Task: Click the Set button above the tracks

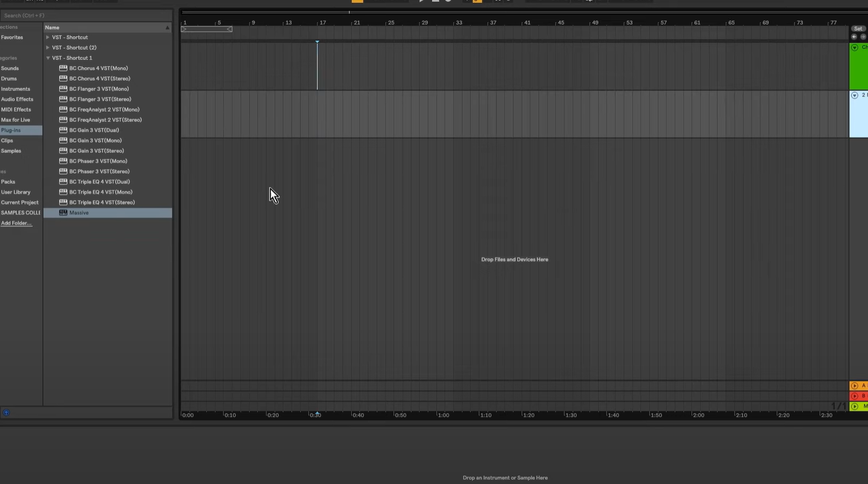Action: [x=858, y=28]
